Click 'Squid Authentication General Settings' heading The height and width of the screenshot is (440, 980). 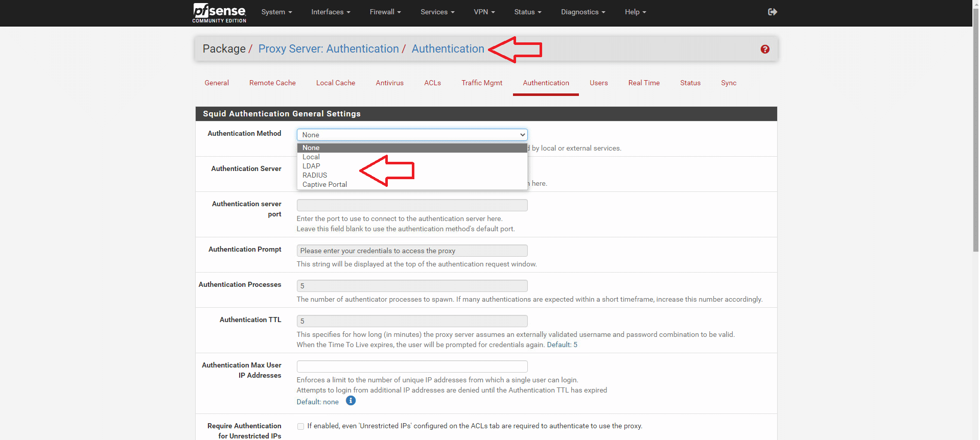coord(282,114)
